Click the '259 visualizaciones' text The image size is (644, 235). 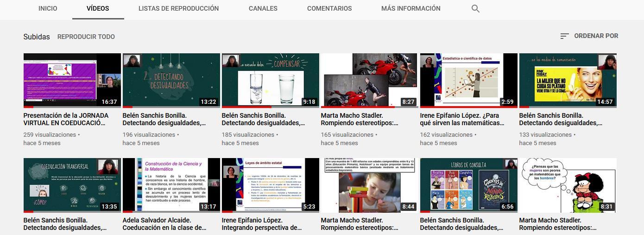50,134
